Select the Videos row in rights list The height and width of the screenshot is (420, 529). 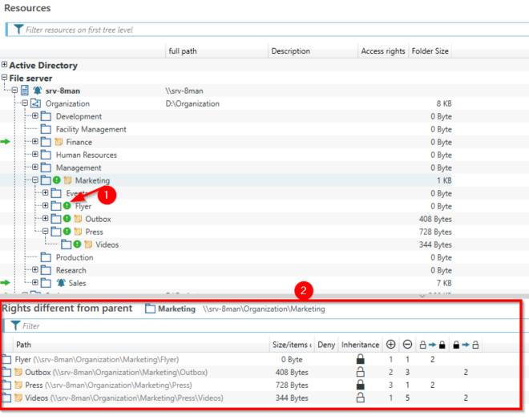click(120, 398)
